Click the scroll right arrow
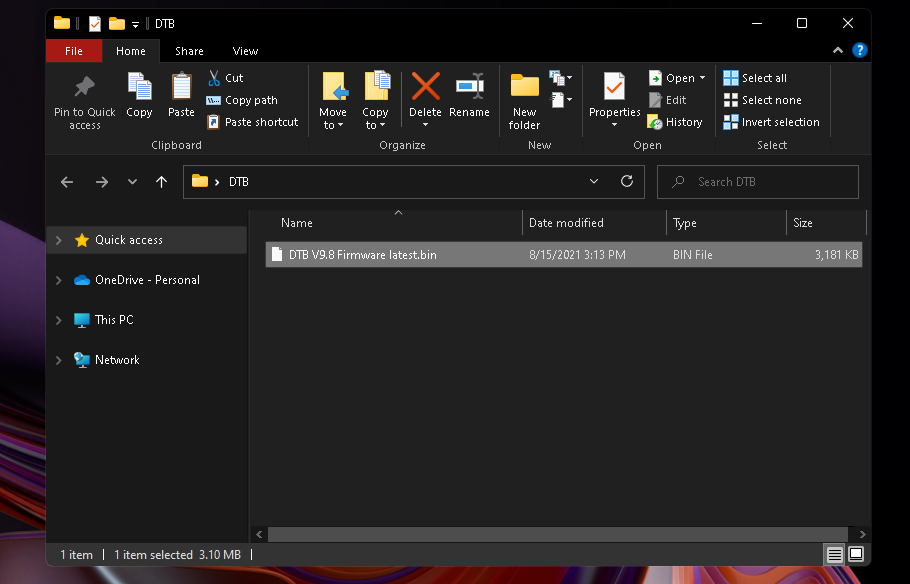The width and height of the screenshot is (910, 584). tap(862, 534)
